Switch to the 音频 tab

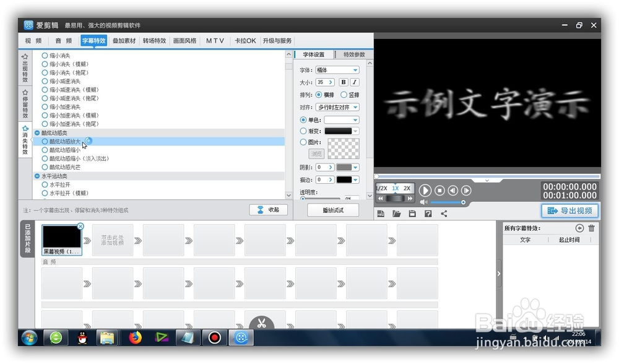pos(64,41)
